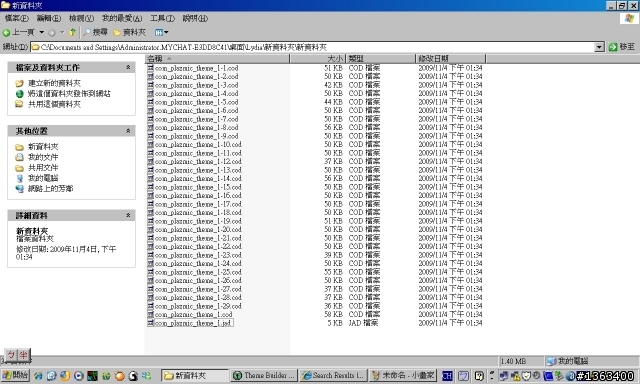This screenshot has width=640, height=384.
Task: Click the security shield tray icon
Action: [527, 375]
